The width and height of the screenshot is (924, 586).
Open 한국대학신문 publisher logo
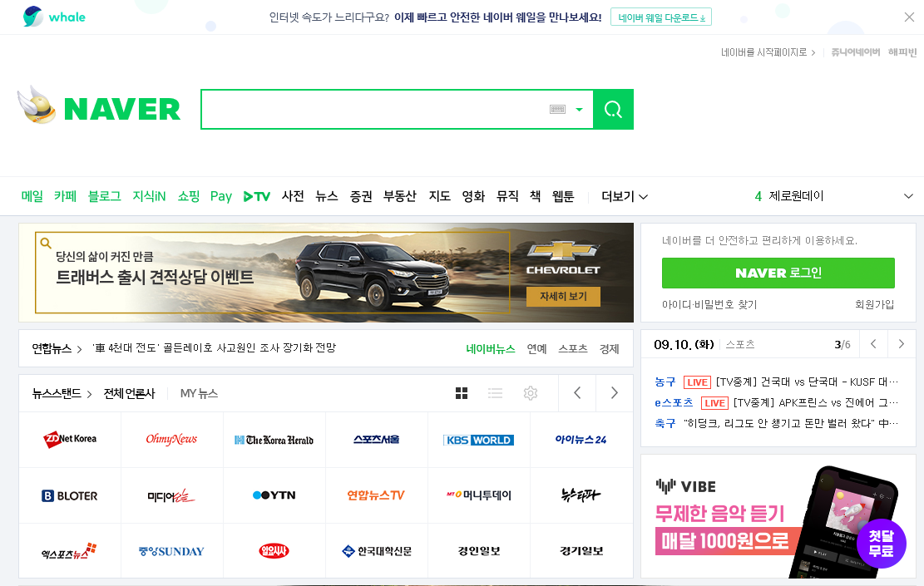click(x=376, y=551)
